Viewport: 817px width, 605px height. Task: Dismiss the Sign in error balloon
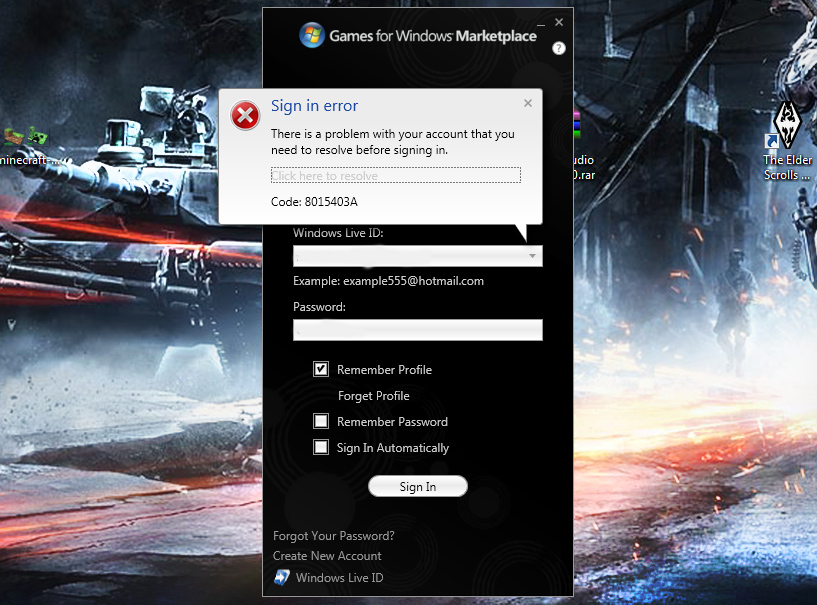[x=528, y=102]
